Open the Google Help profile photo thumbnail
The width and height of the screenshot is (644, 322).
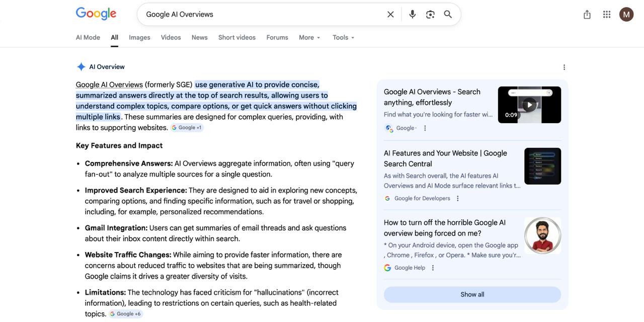pyautogui.click(x=542, y=235)
